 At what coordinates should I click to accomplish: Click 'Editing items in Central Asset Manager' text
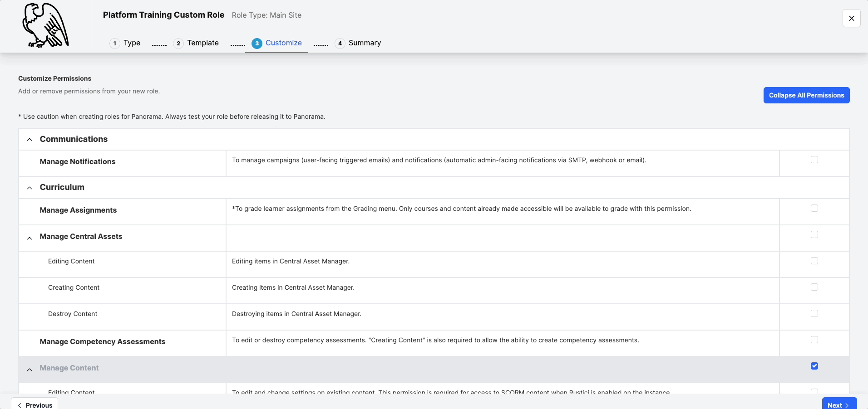coord(291,261)
